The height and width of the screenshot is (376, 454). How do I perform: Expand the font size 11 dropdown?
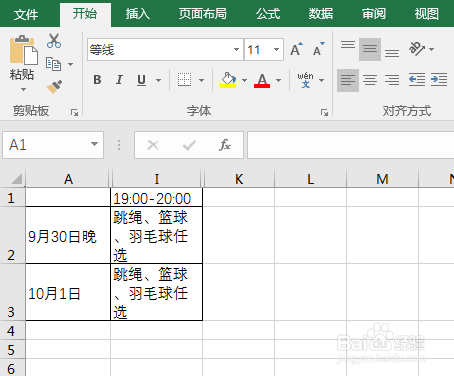[276, 50]
